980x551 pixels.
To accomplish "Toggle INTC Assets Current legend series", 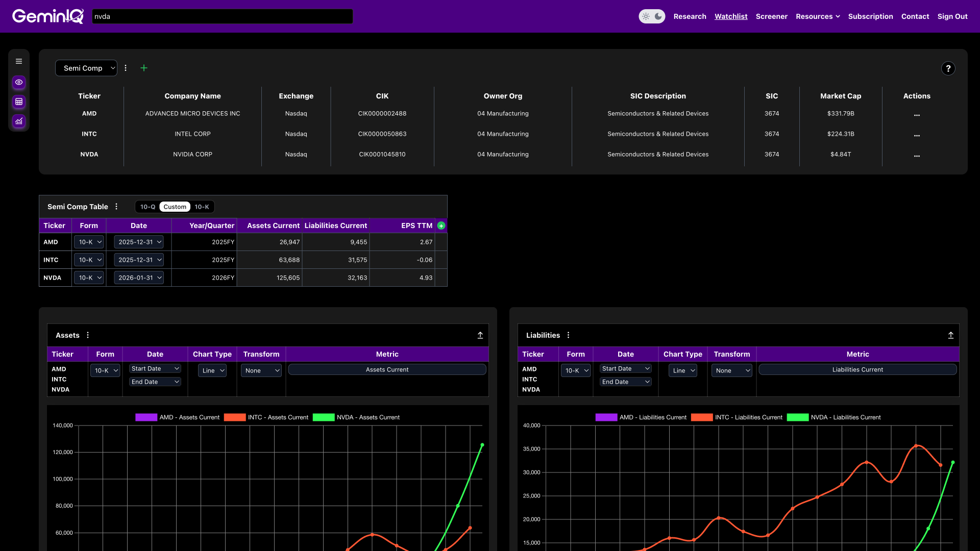I will click(x=266, y=417).
